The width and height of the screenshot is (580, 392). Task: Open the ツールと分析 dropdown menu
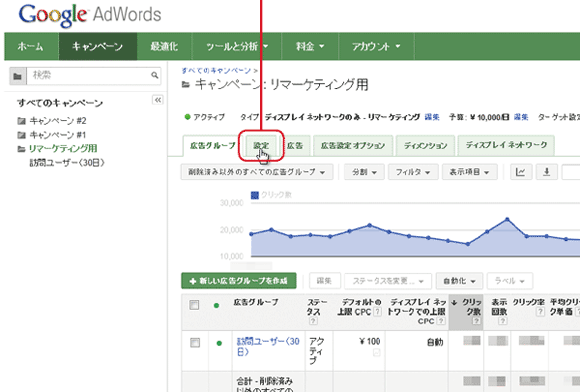237,47
